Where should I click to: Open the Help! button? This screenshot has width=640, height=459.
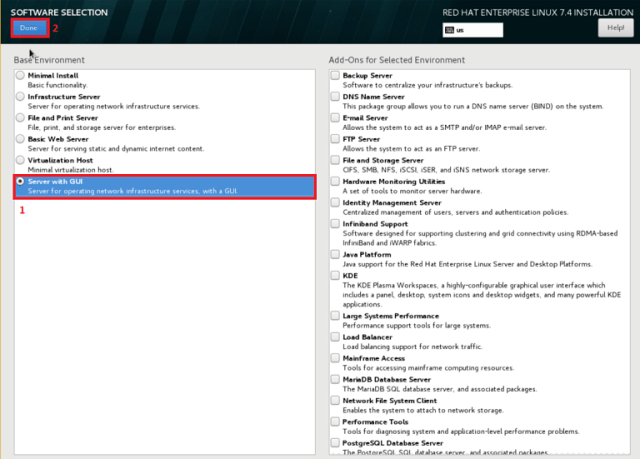tap(616, 28)
